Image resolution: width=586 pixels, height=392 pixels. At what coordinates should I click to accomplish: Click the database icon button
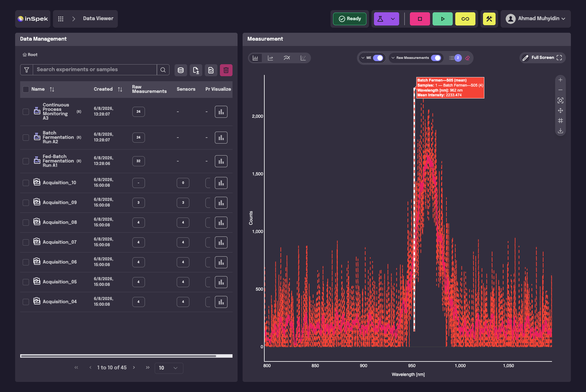pos(181,70)
